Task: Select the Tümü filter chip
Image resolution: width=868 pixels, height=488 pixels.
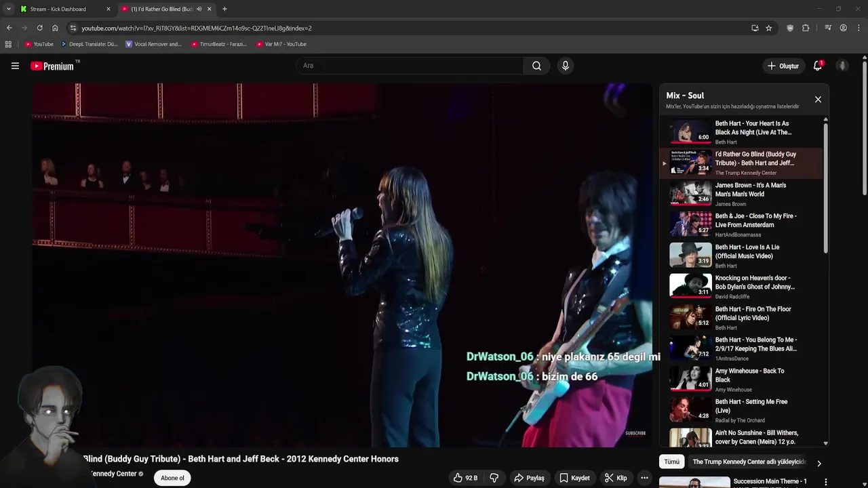Action: coord(671,462)
